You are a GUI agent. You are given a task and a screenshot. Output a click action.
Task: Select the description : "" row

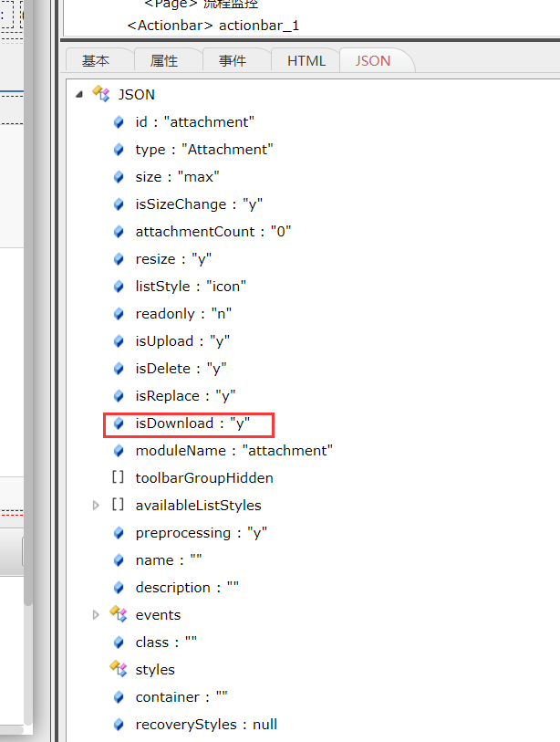[187, 588]
